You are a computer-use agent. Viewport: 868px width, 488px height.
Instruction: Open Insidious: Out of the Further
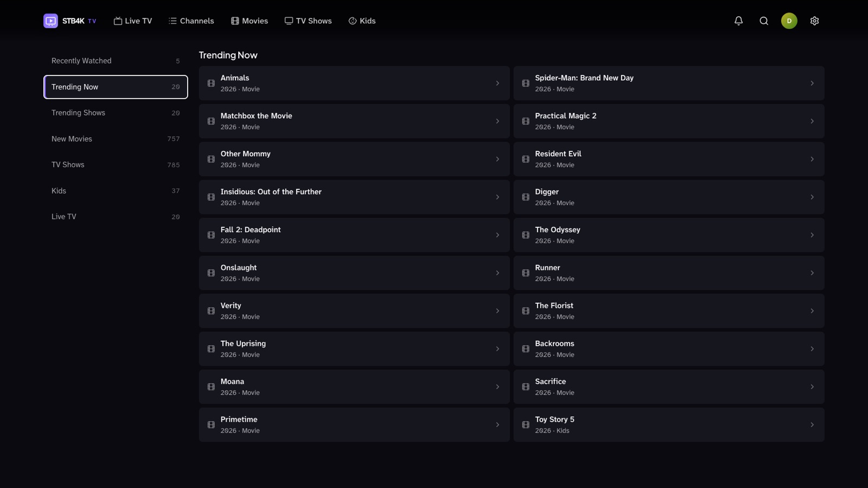354,197
